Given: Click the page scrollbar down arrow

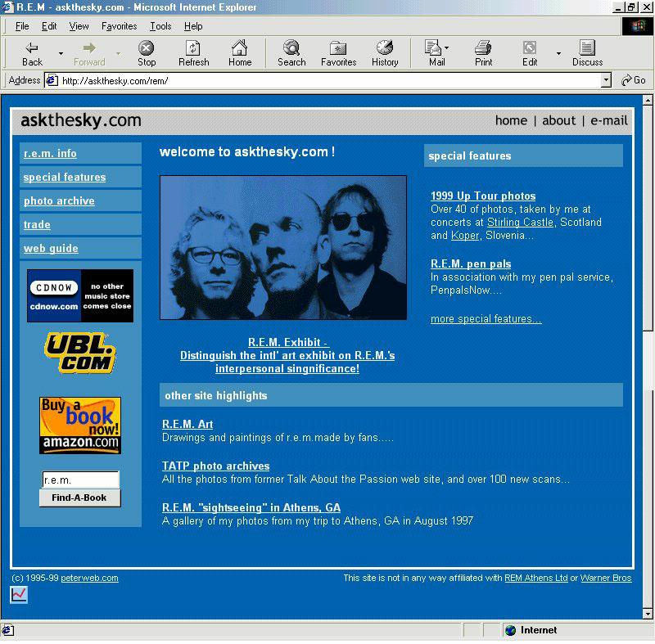Looking at the screenshot, I should click(648, 614).
